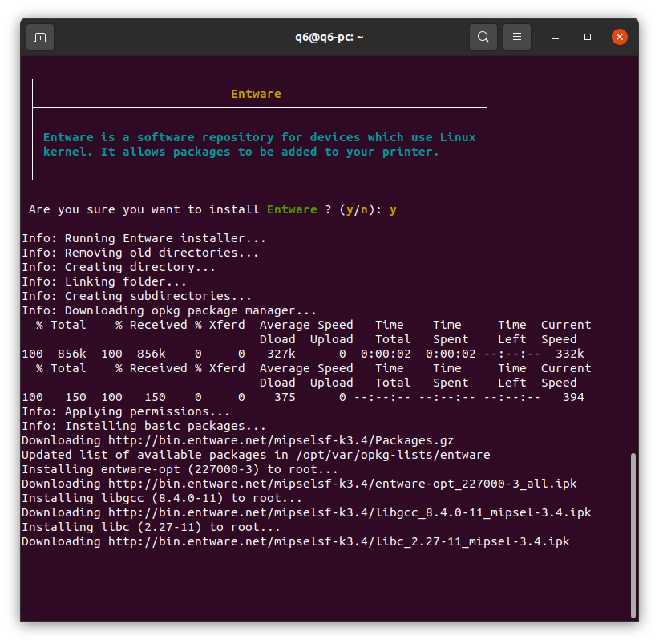Minimize the terminal window
This screenshot has height=644, width=659.
[x=556, y=38]
